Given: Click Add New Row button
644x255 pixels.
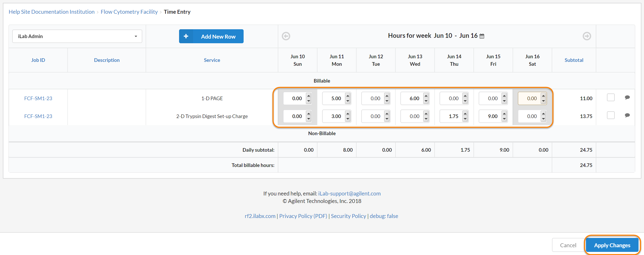Looking at the screenshot, I should pos(211,36).
